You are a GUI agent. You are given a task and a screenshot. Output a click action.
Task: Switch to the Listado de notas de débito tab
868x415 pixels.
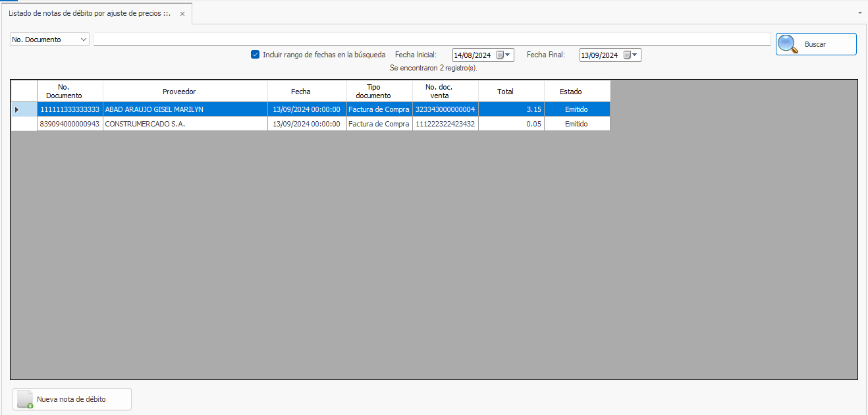89,13
